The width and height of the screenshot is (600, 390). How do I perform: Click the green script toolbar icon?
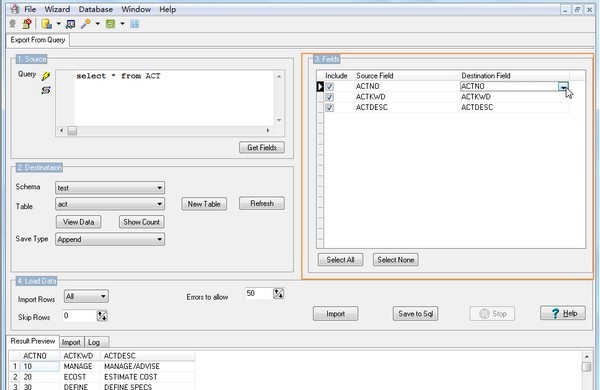tap(110, 24)
